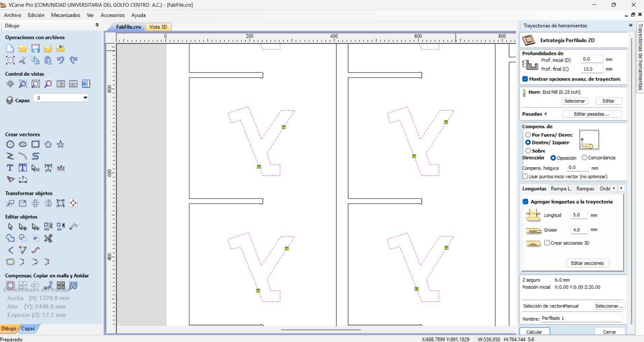Toggle pin on Dibujo panel
The height and width of the screenshot is (342, 644).
click(97, 25)
